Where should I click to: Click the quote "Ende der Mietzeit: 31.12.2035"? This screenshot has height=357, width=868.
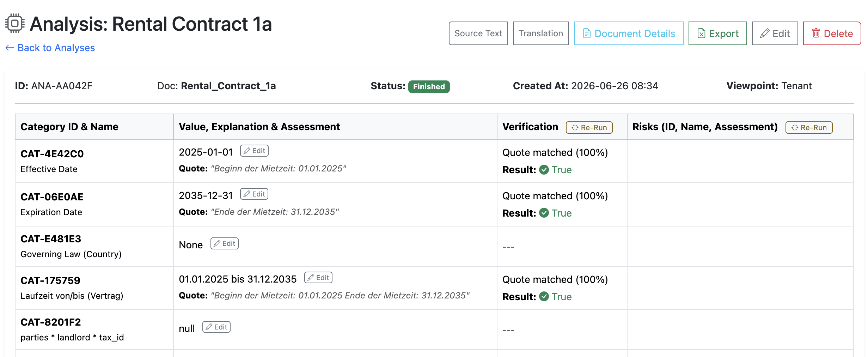pos(275,212)
